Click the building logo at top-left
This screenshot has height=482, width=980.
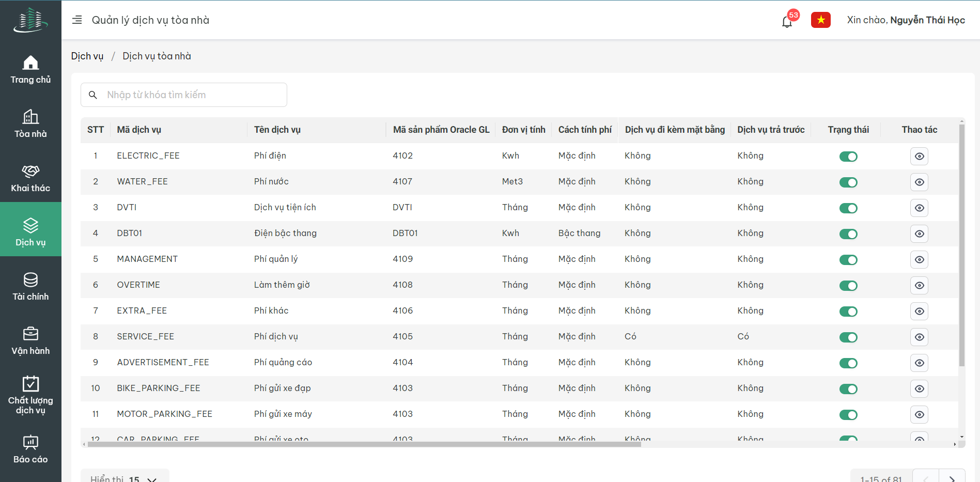pos(30,20)
